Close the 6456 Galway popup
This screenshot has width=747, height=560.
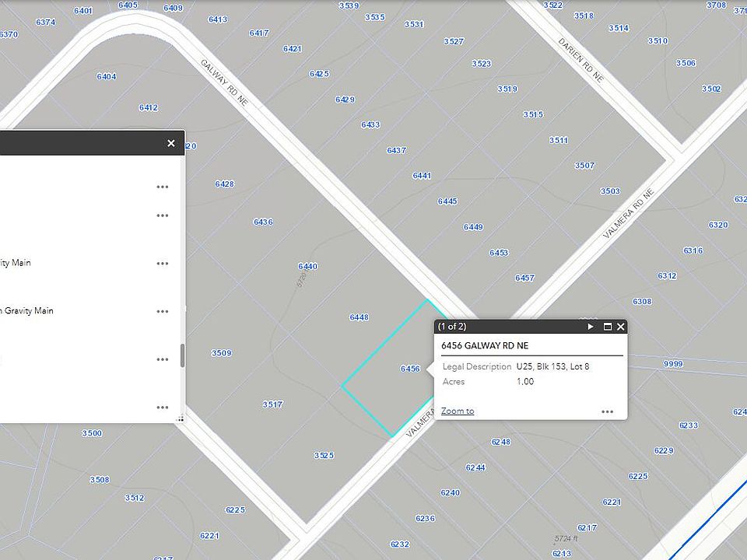click(x=620, y=327)
